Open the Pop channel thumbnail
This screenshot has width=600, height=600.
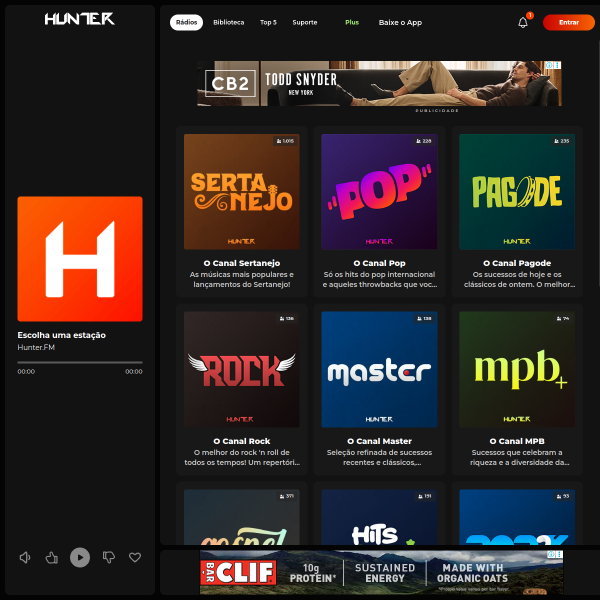pyautogui.click(x=379, y=192)
